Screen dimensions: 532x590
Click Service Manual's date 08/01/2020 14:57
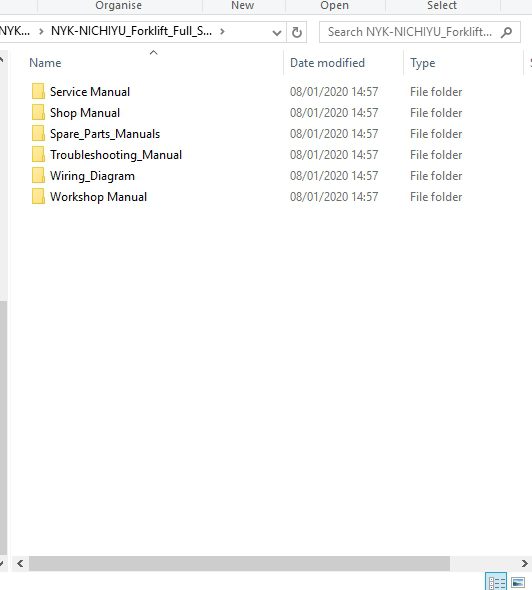click(334, 92)
